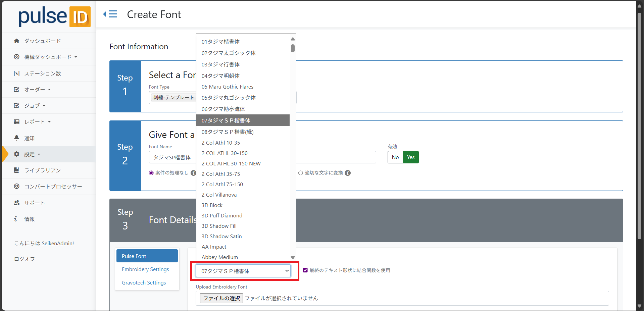Click the checkmark icon beside ジョブ
Screen dimensions: 644x311
(16, 106)
